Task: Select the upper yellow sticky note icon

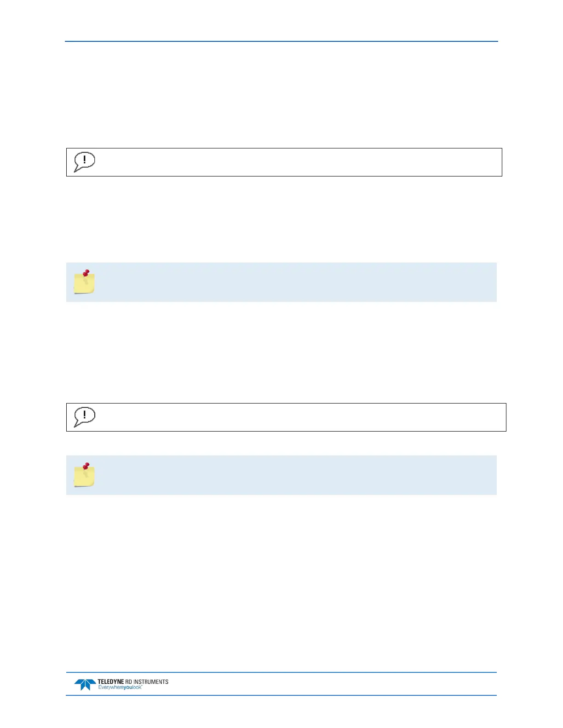Action: coord(84,284)
